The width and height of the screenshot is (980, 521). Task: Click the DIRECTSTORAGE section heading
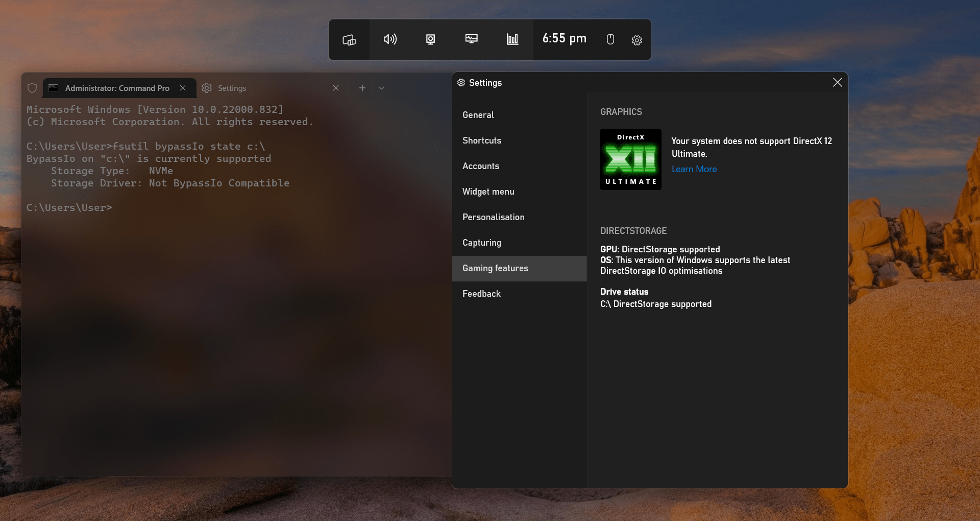point(633,231)
